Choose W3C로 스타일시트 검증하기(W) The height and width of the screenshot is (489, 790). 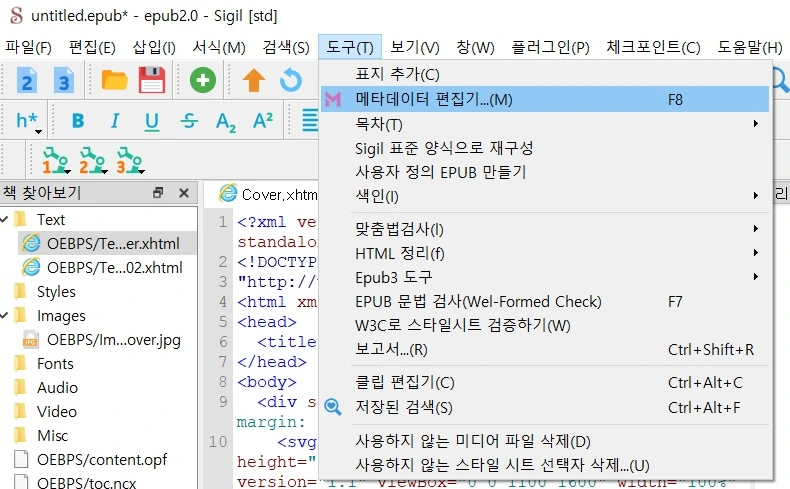[545, 325]
